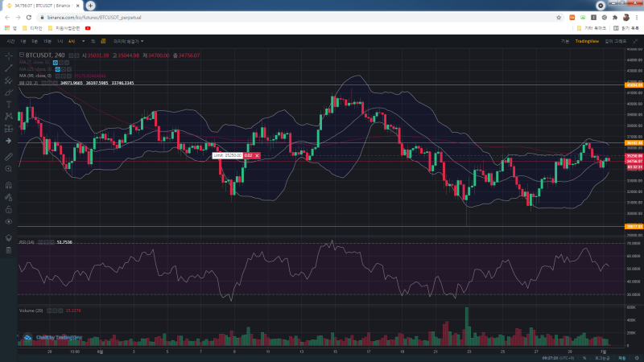Open the 디자인 bookmark folder
The image size is (644, 362).
[x=32, y=28]
